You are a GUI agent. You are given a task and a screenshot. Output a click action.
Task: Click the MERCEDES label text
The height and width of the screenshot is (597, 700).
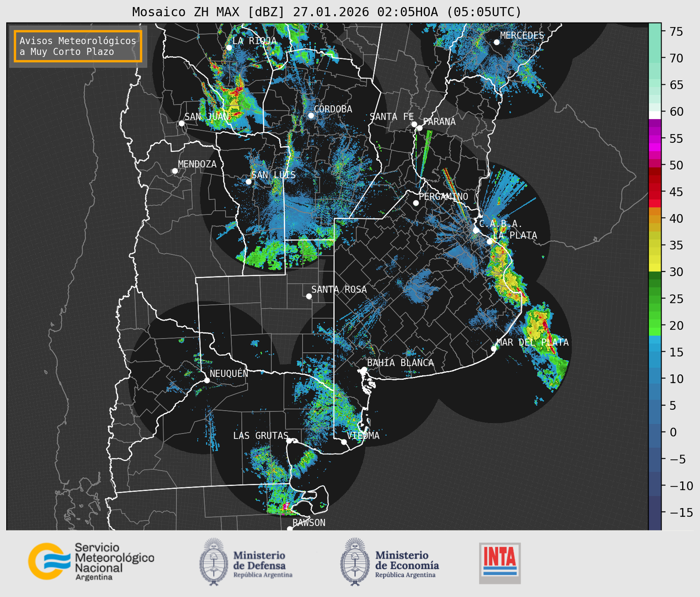click(x=522, y=36)
